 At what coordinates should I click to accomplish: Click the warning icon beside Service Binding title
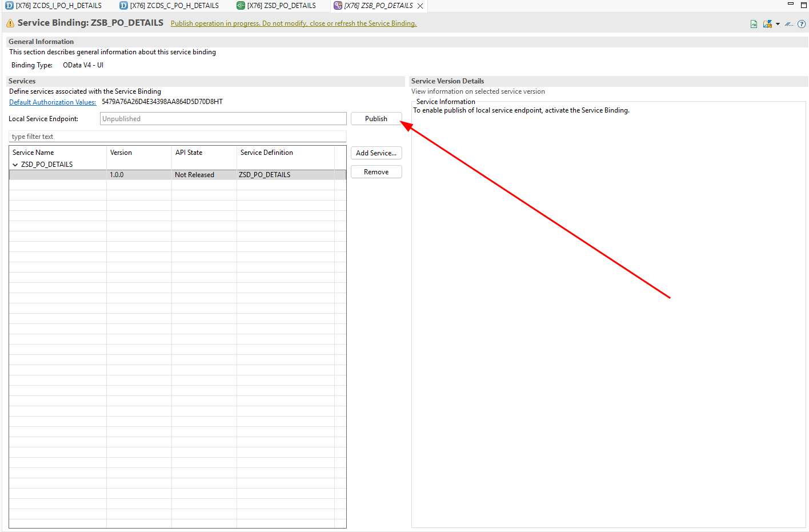10,23
